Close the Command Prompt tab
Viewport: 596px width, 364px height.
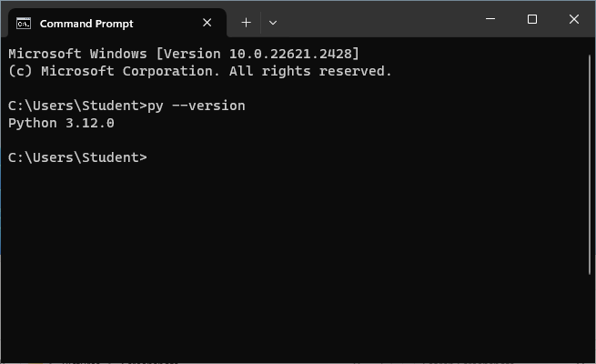click(208, 23)
